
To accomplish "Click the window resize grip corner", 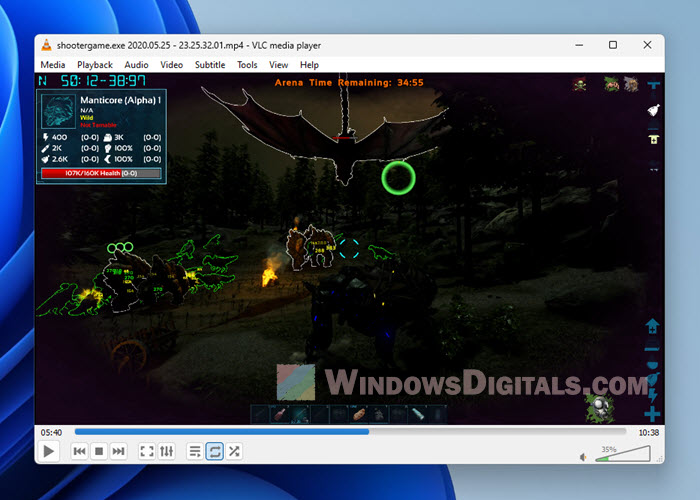I will click(x=660, y=459).
